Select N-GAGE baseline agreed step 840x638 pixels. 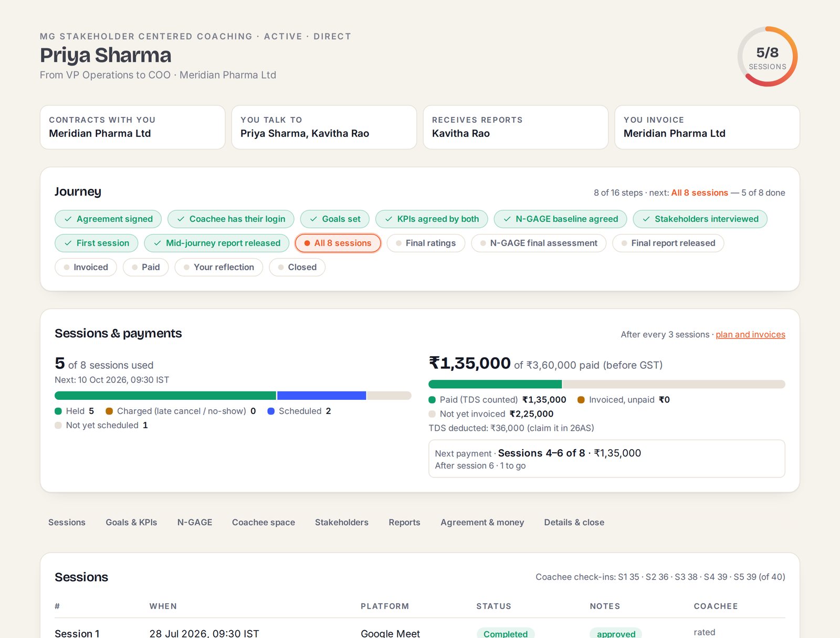click(x=560, y=219)
